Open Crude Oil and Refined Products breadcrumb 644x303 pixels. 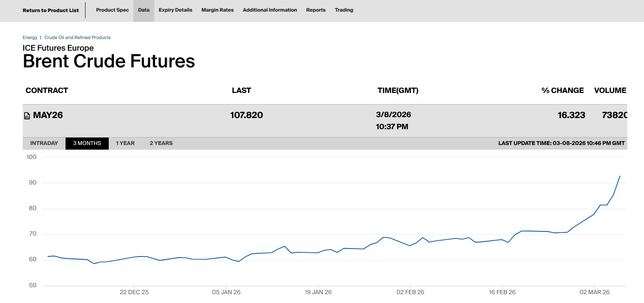click(x=78, y=38)
